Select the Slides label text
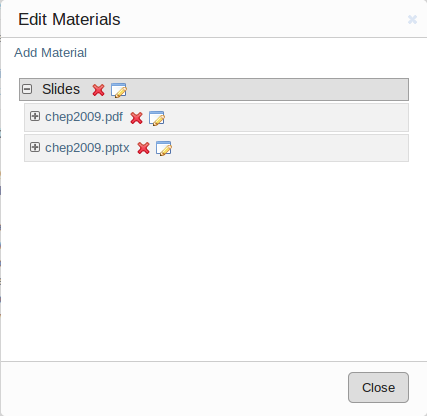The height and width of the screenshot is (416, 427). click(x=61, y=89)
